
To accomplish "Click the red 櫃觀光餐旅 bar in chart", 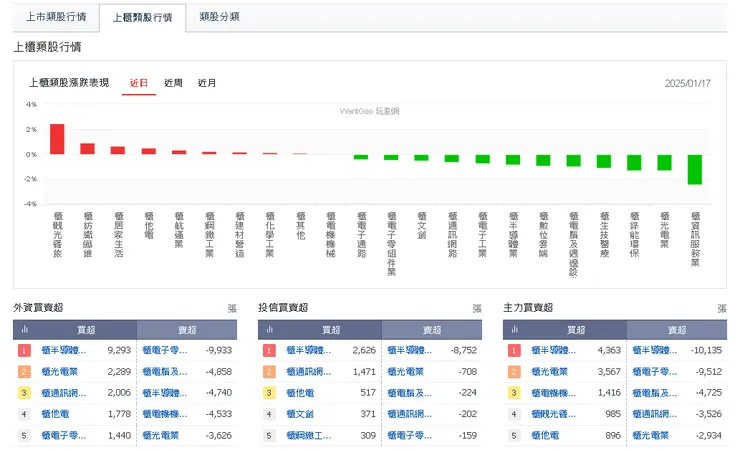I will [57, 139].
